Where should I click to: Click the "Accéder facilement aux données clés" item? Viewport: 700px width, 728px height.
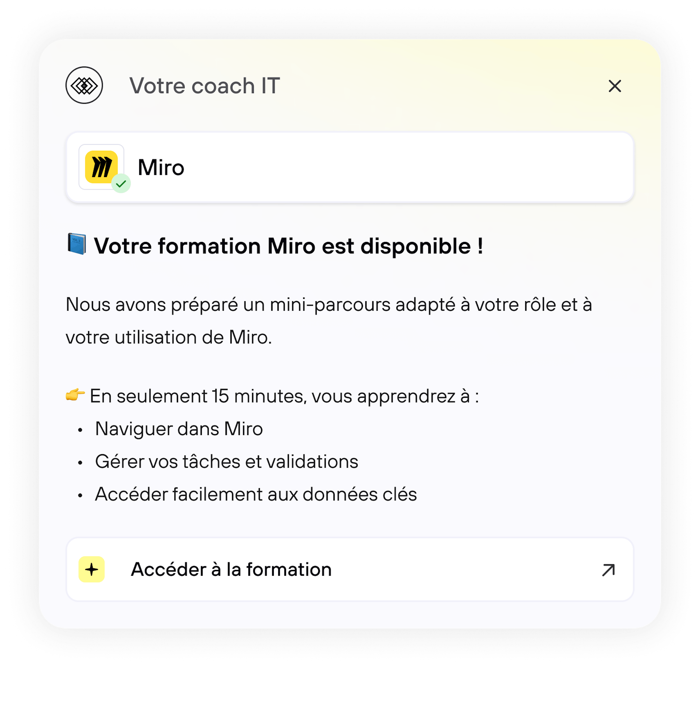point(256,494)
